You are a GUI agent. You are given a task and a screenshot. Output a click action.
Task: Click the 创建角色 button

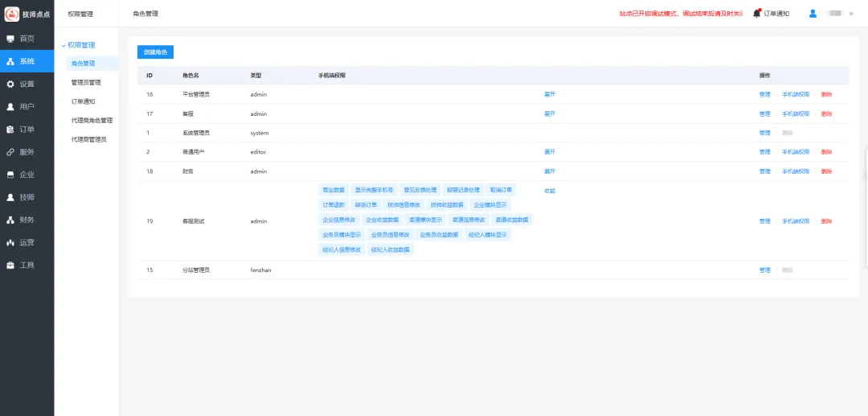[155, 52]
